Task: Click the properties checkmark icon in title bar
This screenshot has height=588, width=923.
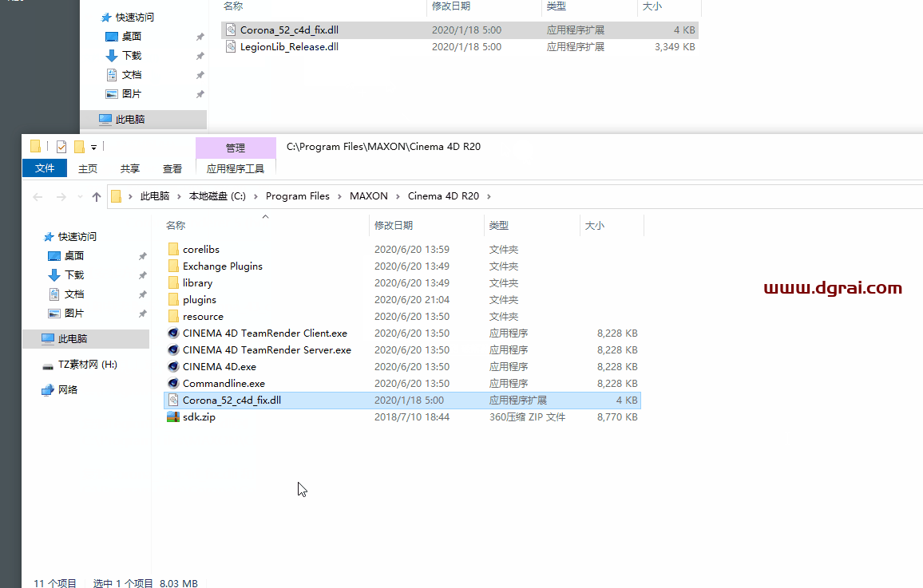Action: [x=61, y=147]
